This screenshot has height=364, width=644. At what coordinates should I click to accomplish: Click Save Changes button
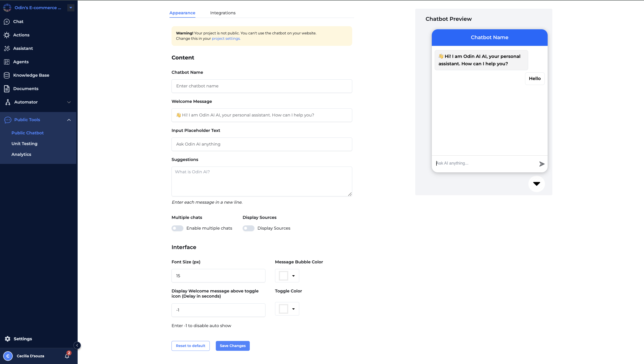233,345
